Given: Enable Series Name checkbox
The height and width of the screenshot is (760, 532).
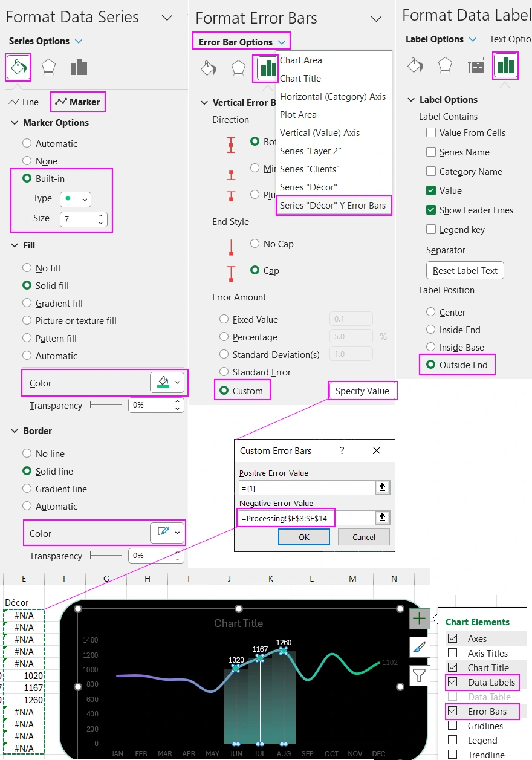Looking at the screenshot, I should tap(431, 152).
